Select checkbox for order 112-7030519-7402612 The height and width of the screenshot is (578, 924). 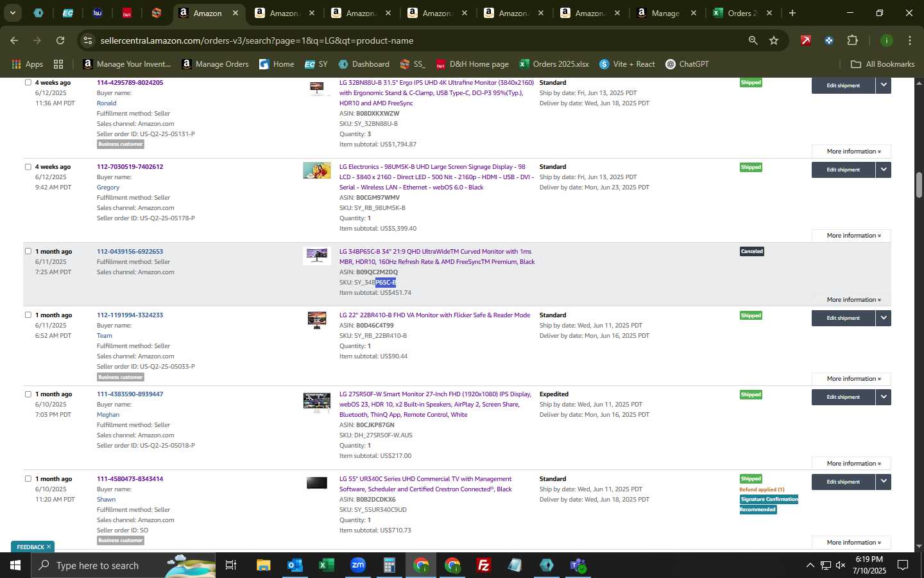pos(28,166)
